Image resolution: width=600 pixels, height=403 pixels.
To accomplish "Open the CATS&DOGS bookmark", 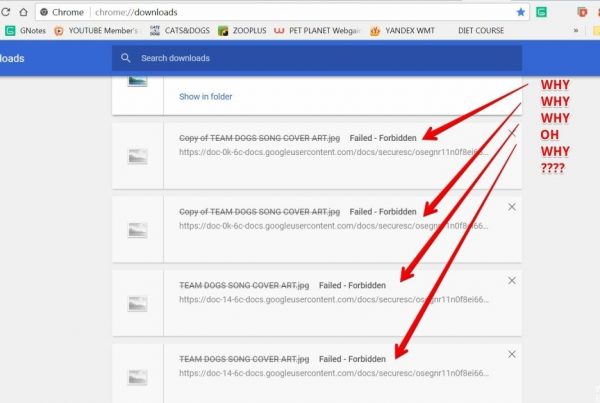I will pyautogui.click(x=180, y=31).
